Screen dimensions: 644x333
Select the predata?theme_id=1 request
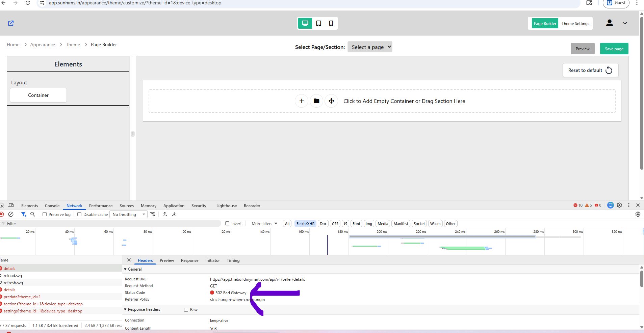tap(22, 297)
